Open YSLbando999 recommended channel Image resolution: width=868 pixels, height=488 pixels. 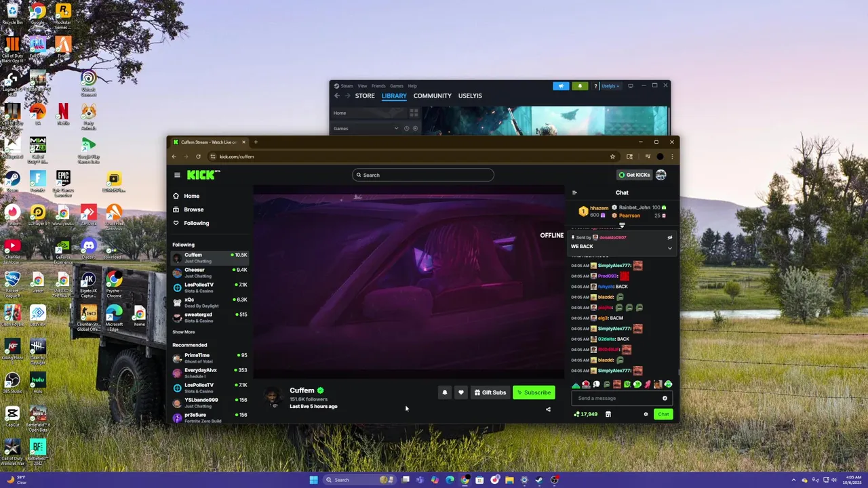tap(210, 403)
